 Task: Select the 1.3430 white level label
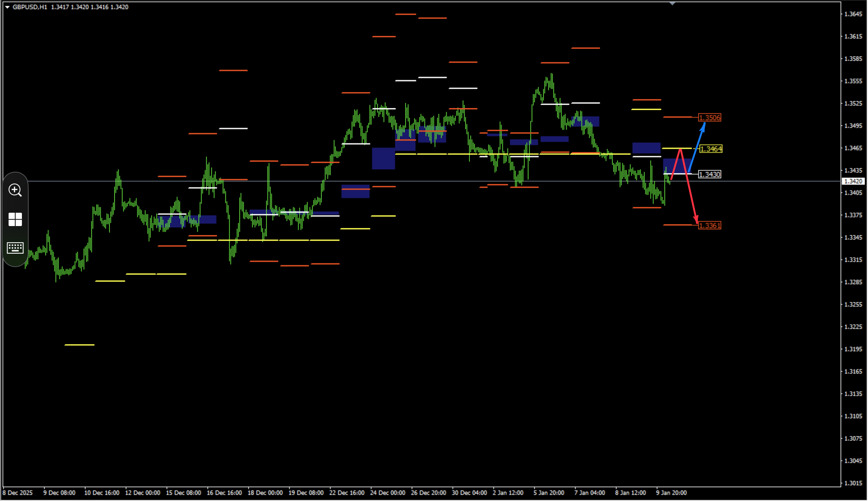709,174
